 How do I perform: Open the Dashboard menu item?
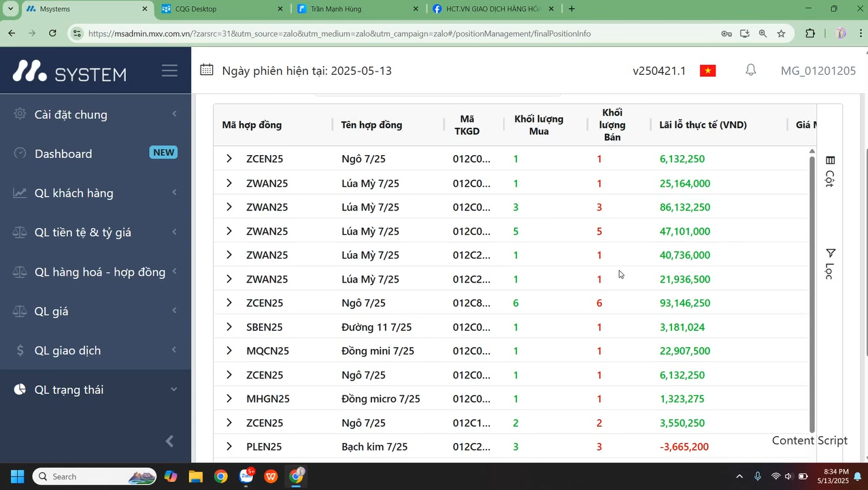coord(63,154)
